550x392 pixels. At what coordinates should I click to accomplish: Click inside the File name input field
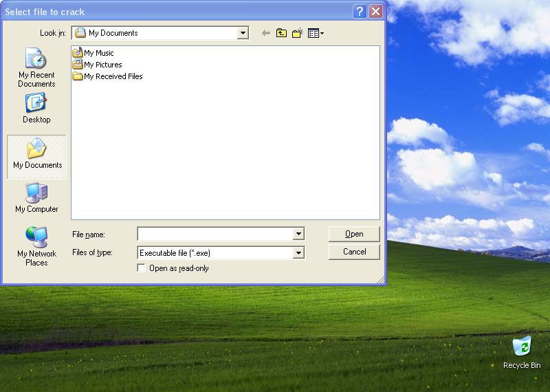[215, 234]
